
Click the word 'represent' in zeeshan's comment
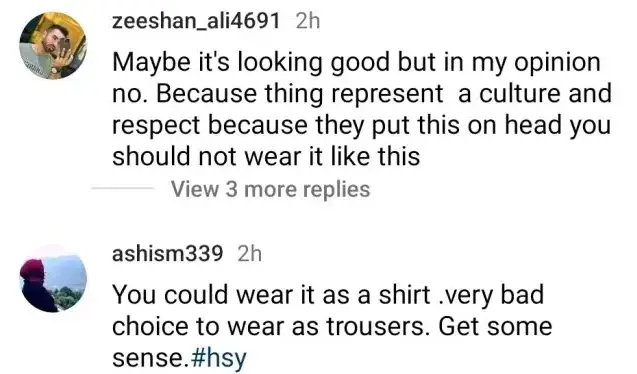point(387,94)
